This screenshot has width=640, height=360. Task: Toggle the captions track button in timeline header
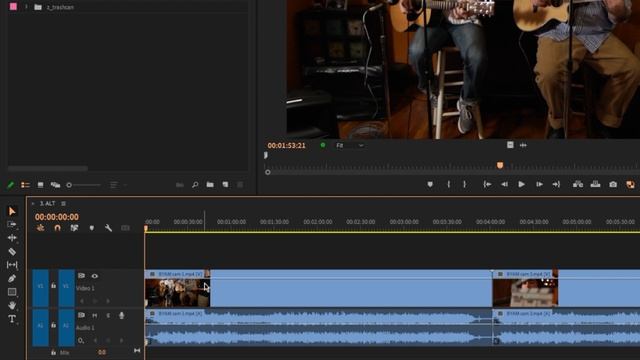pyautogui.click(x=125, y=228)
